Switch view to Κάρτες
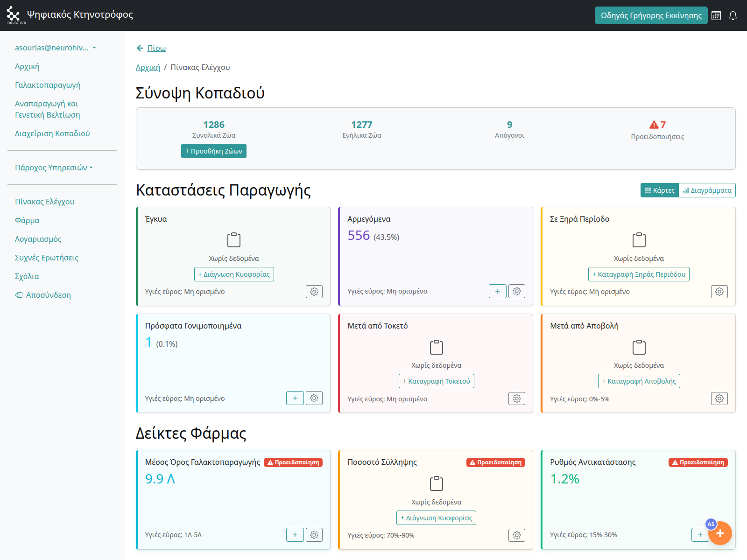 coord(659,190)
